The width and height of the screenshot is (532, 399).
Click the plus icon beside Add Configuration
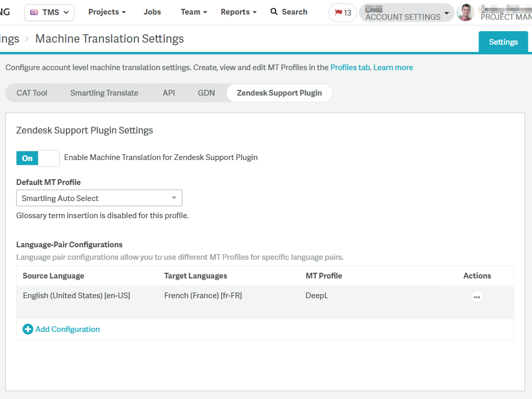28,329
